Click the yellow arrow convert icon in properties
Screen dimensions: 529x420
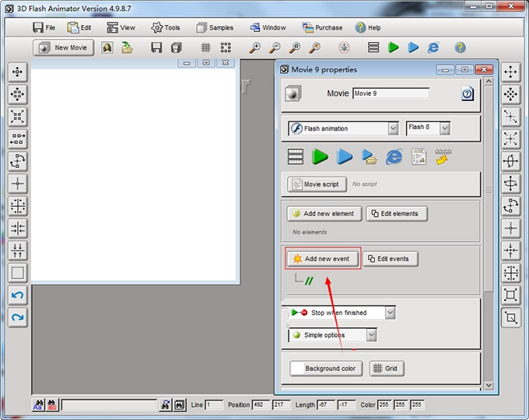coord(443,157)
